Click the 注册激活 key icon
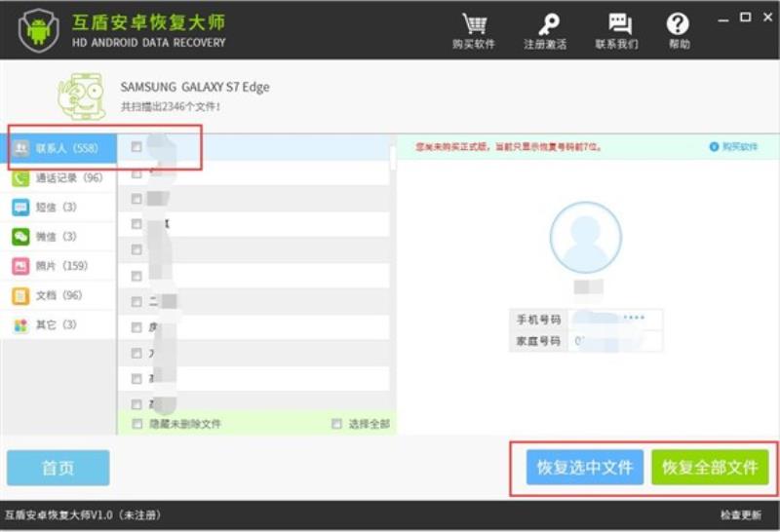This screenshot has height=532, width=780. pyautogui.click(x=548, y=23)
